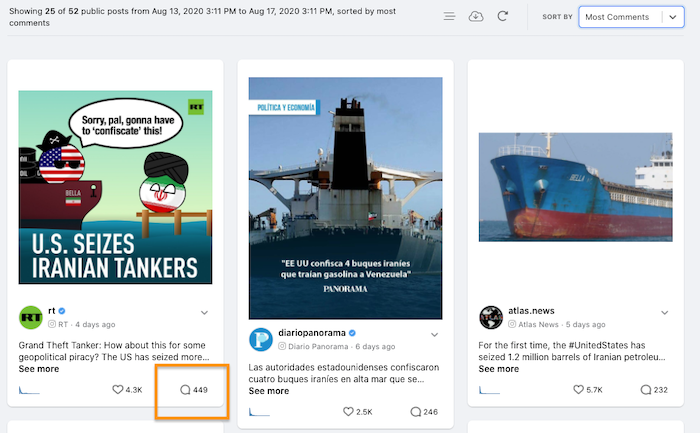The width and height of the screenshot is (700, 433).
Task: Click the 'Las autoridades estadounidenses' caption text
Action: point(344,373)
